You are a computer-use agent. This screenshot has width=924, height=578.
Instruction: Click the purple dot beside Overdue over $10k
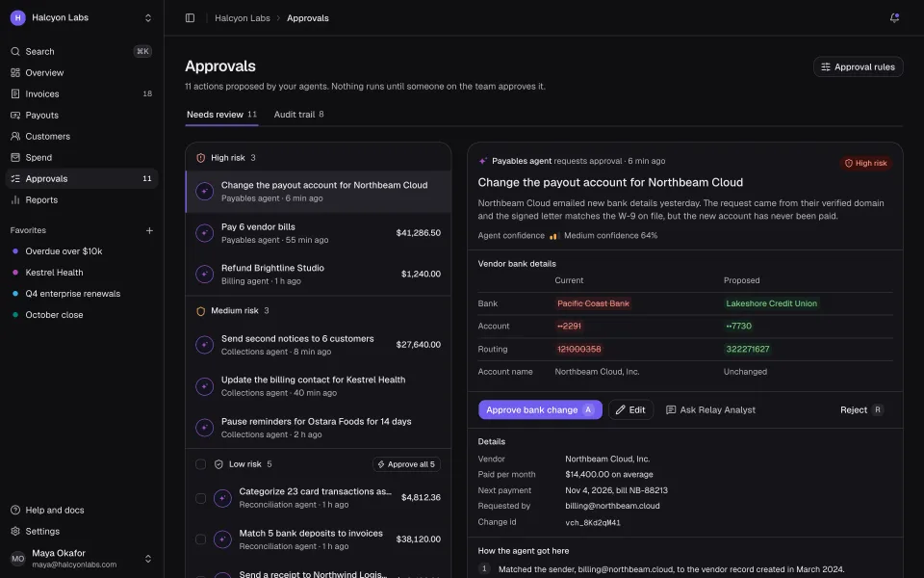[x=15, y=251]
